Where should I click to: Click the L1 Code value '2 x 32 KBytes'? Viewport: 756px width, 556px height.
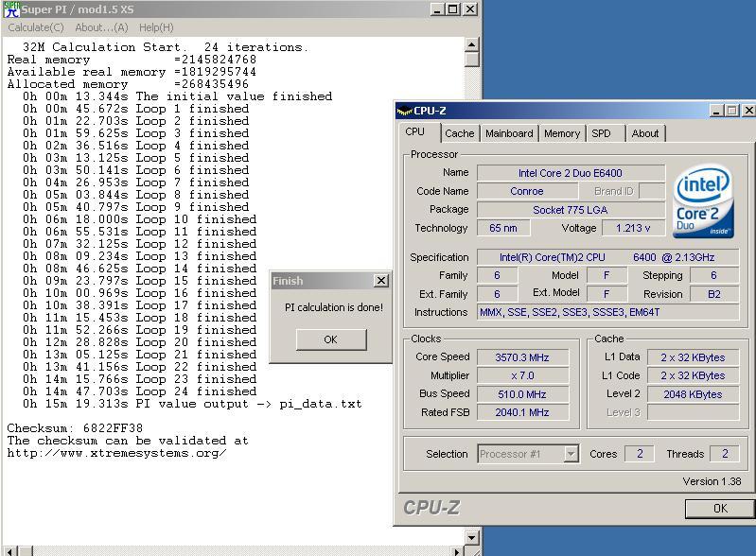[693, 375]
